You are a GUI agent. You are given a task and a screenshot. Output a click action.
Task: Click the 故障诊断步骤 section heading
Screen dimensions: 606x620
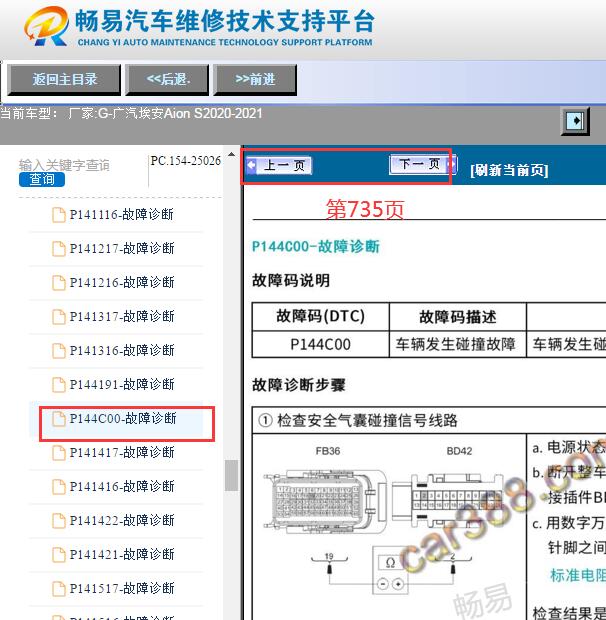pyautogui.click(x=299, y=385)
